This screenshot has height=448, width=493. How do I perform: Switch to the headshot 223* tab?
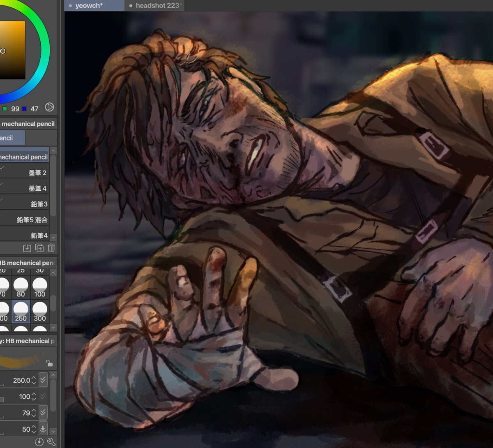(x=155, y=5)
